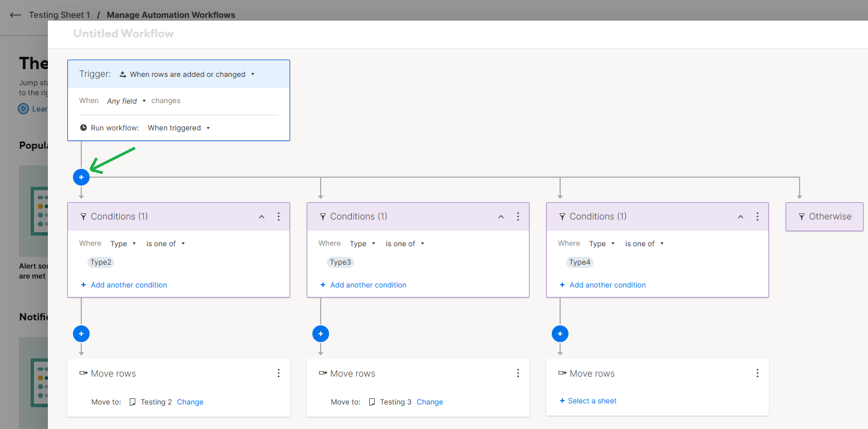Viewport: 868px width, 429px height.
Task: Click the Untitled Workflow name field
Action: [124, 33]
